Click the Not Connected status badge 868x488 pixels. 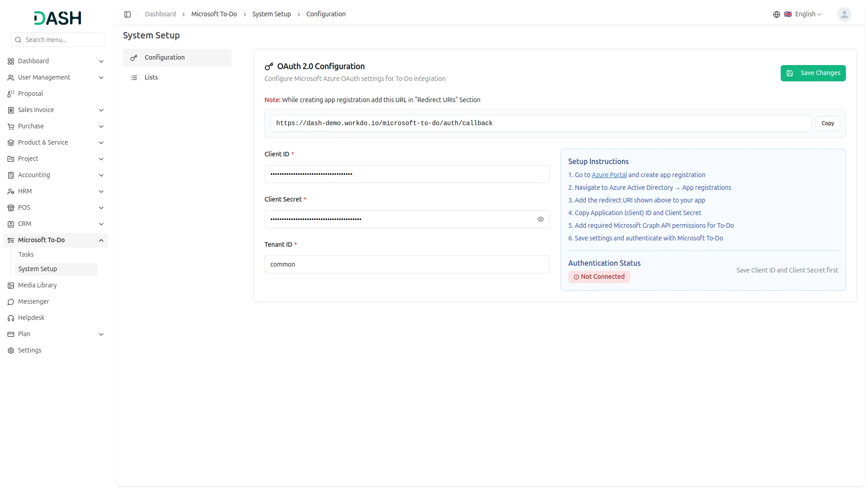click(599, 277)
